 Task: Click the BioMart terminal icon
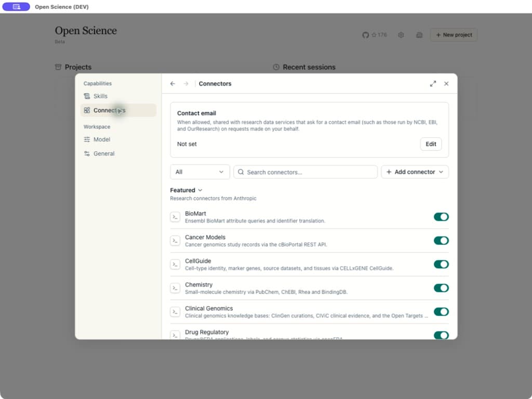[175, 217]
